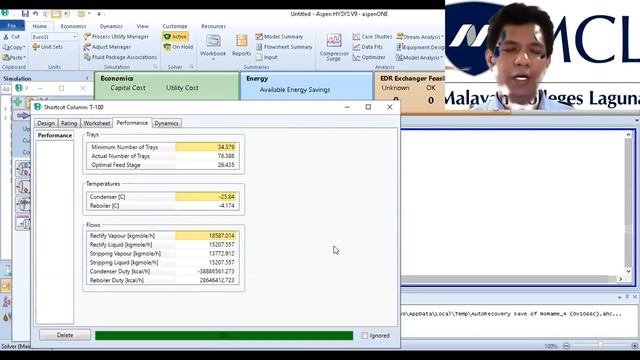This screenshot has height=360, width=640.
Task: Open the Process Utility Manager
Action: pos(116,37)
